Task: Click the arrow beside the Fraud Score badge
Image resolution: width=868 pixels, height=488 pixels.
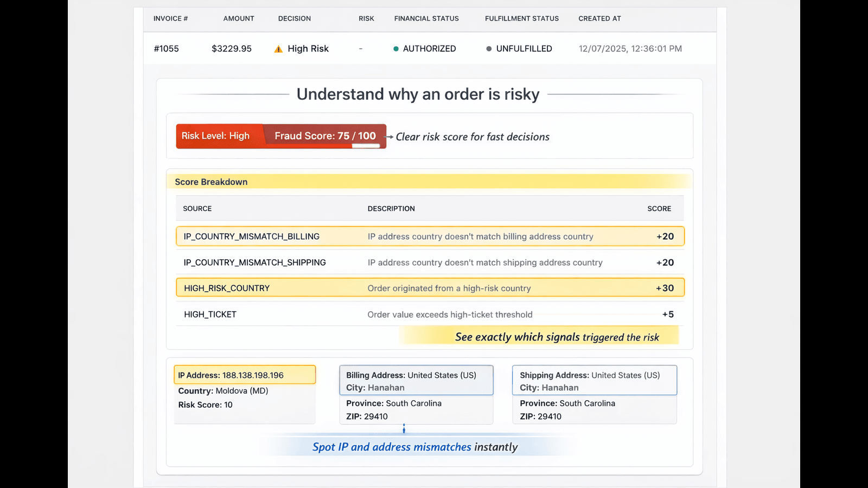Action: [x=389, y=137]
